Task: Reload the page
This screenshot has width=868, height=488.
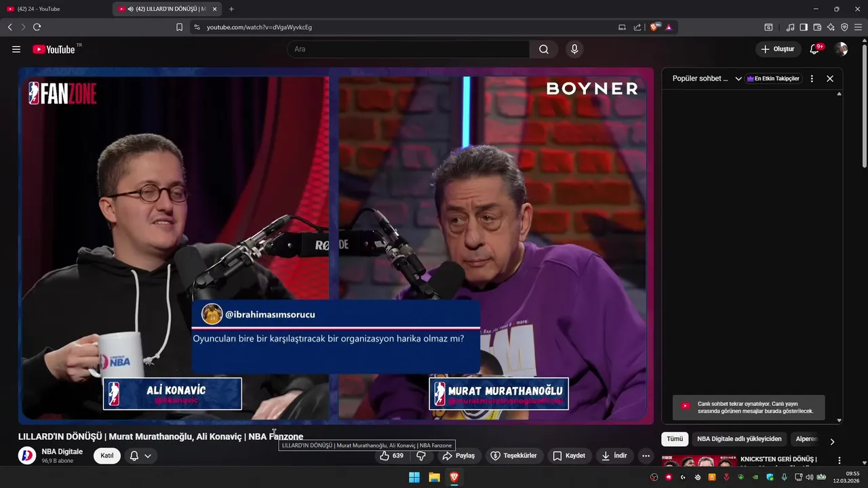Action: coord(37,27)
